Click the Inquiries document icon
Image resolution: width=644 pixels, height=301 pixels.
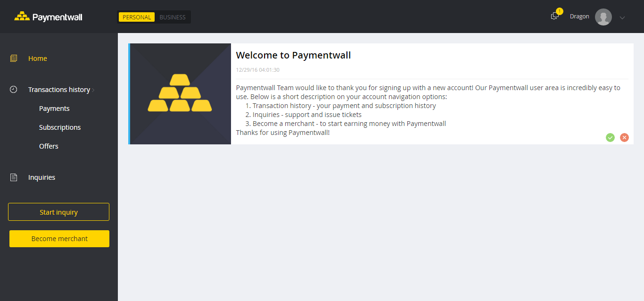pyautogui.click(x=14, y=177)
